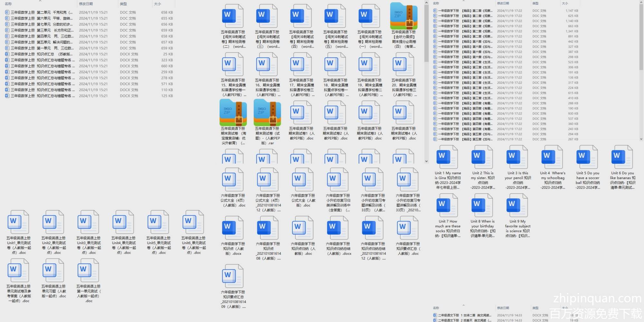Open Unit 5 Do you have a soccer ball file
The width and height of the screenshot is (644, 322).
click(x=587, y=157)
